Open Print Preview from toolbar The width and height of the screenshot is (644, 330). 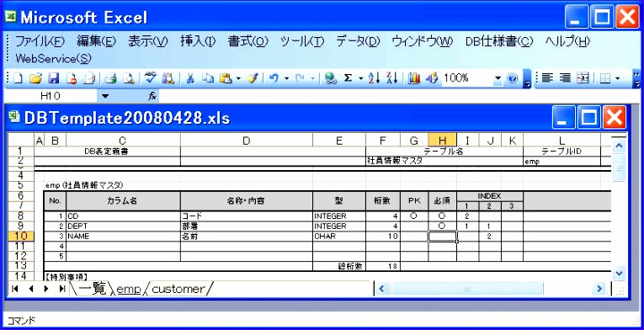129,78
